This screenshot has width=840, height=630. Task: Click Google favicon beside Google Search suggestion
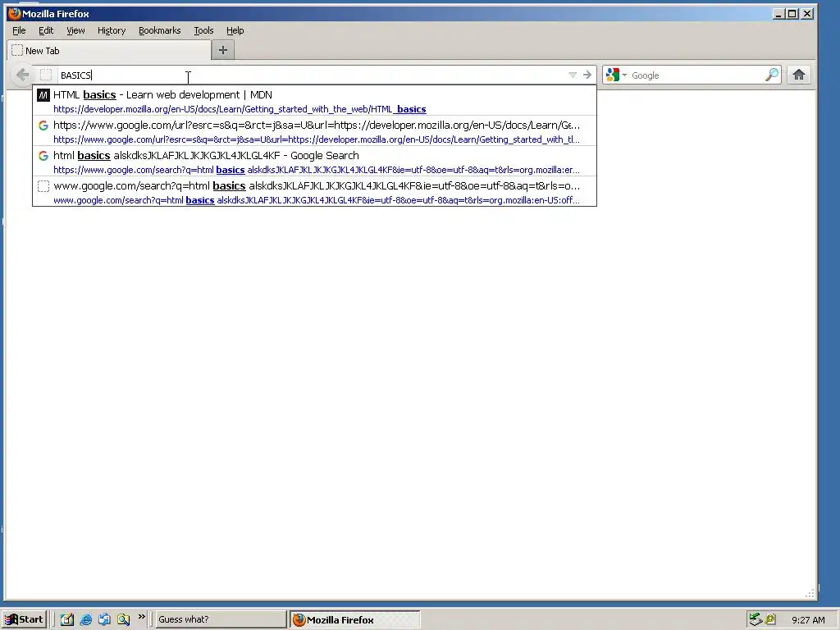tap(43, 156)
